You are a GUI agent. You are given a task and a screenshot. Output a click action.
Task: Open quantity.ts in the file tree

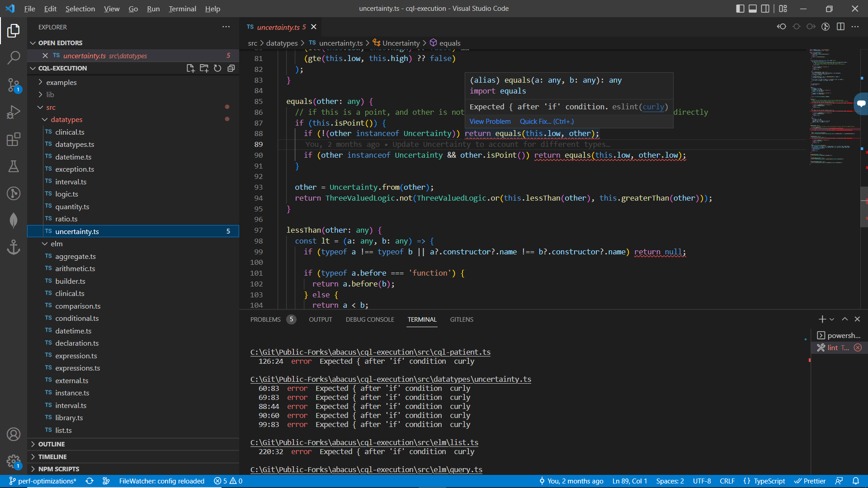point(72,206)
